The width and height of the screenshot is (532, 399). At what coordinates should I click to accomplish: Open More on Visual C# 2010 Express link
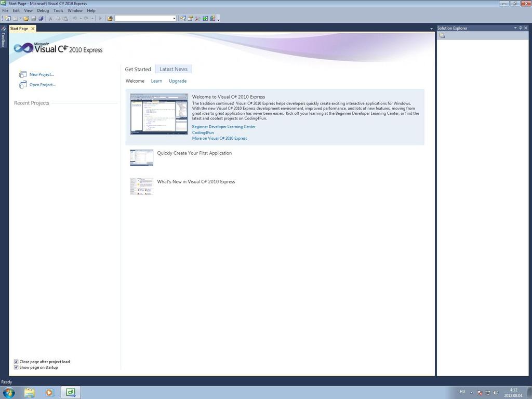point(220,138)
